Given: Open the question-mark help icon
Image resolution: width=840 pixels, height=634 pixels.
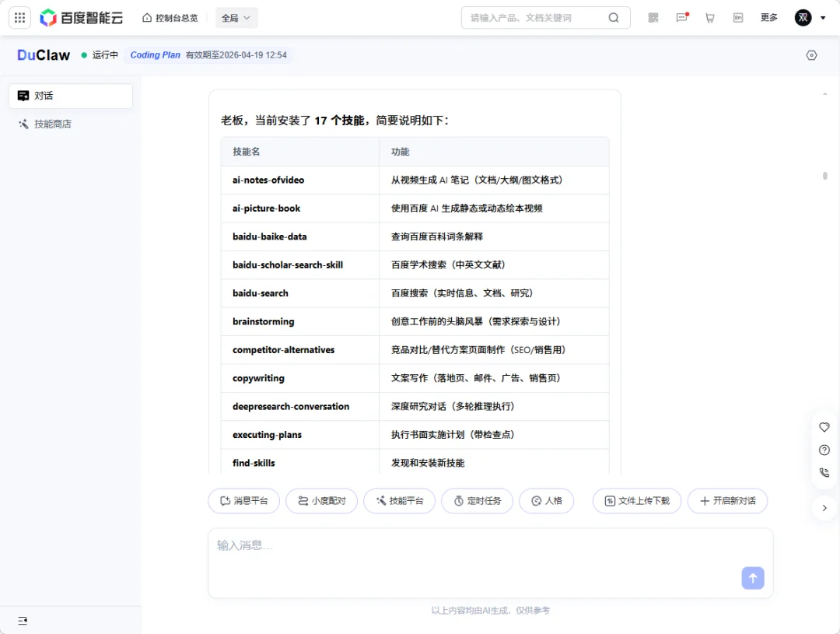Looking at the screenshot, I should coord(824,450).
